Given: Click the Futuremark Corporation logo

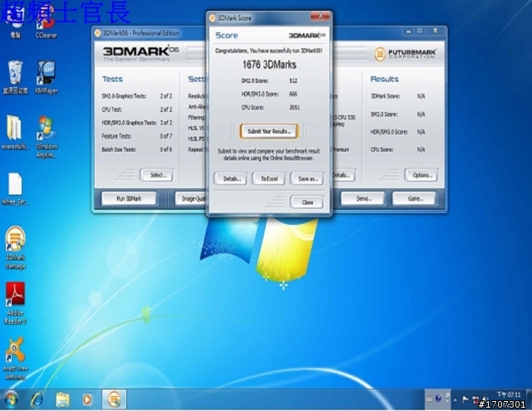Looking at the screenshot, I should coord(406,53).
